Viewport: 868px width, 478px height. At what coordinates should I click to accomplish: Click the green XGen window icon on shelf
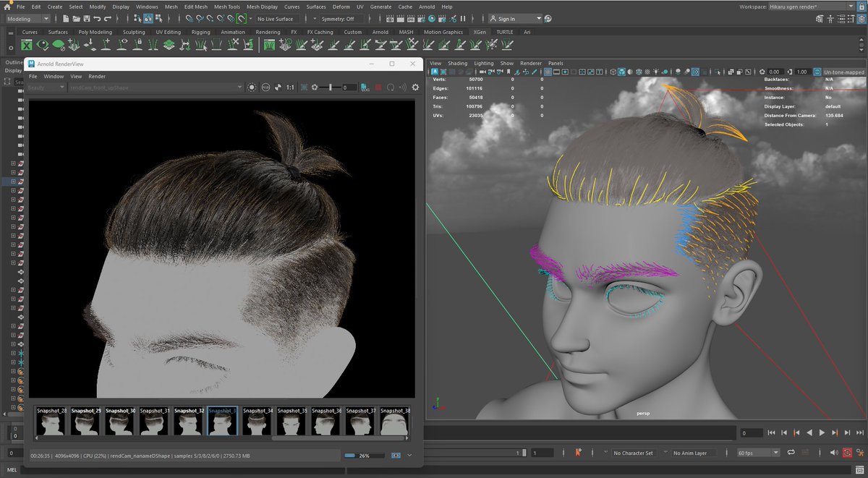[27, 45]
